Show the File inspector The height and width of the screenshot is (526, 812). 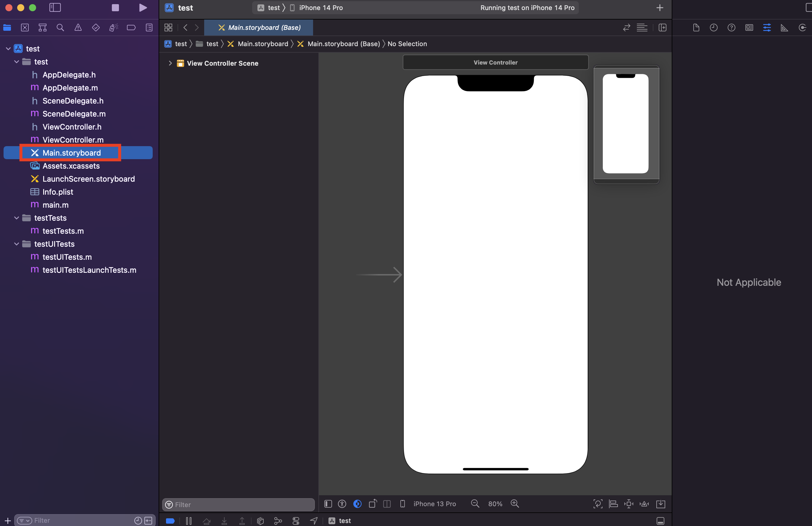696,28
